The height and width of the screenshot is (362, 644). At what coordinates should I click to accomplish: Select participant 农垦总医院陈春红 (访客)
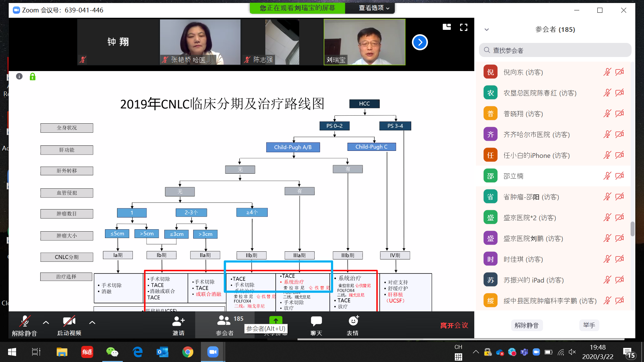click(x=553, y=93)
